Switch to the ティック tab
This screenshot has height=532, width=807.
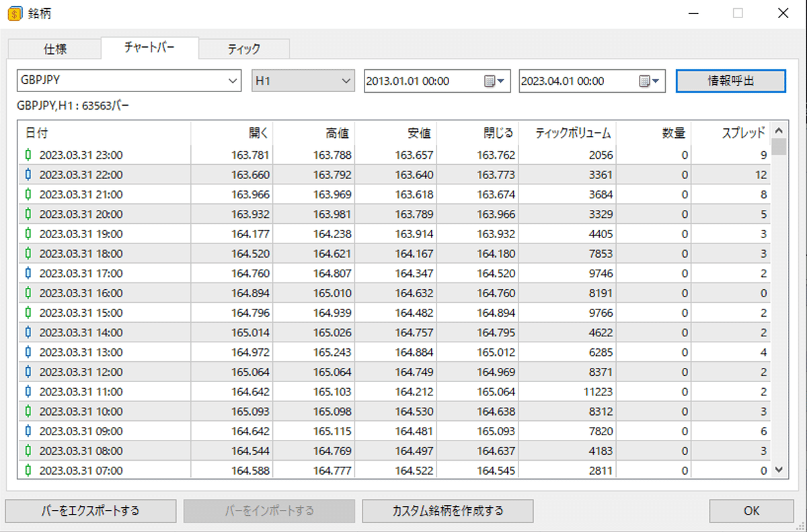(244, 49)
